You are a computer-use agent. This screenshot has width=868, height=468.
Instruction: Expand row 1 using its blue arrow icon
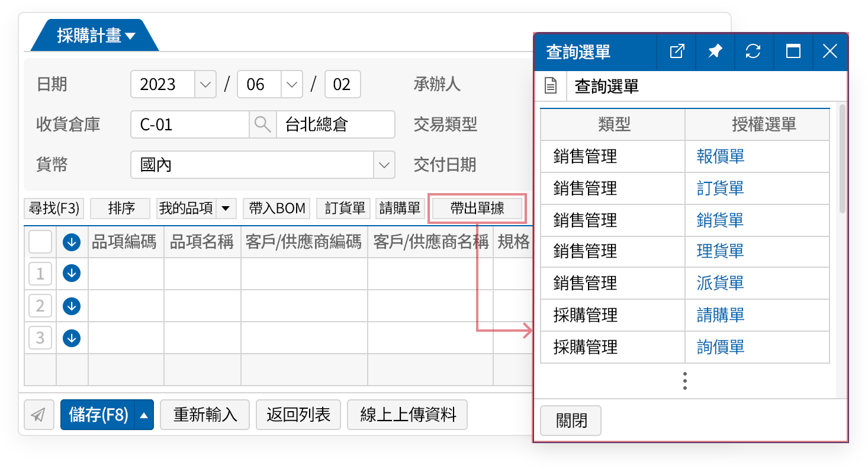[x=71, y=273]
